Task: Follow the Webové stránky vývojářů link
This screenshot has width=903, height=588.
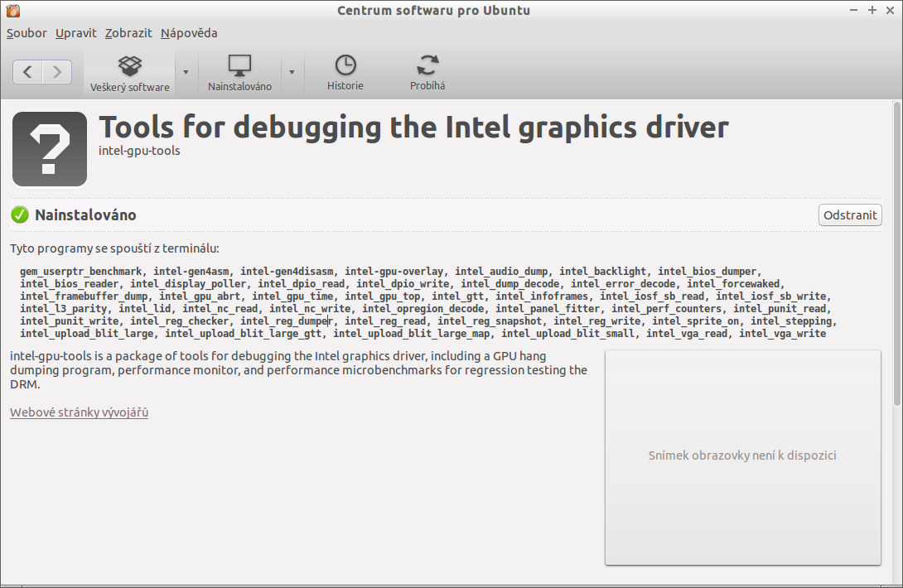Action: point(79,412)
